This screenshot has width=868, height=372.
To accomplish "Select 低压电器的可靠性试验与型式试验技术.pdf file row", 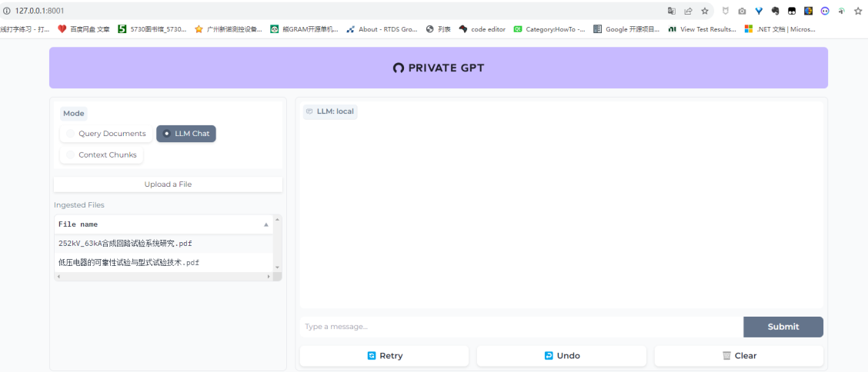I will point(163,263).
